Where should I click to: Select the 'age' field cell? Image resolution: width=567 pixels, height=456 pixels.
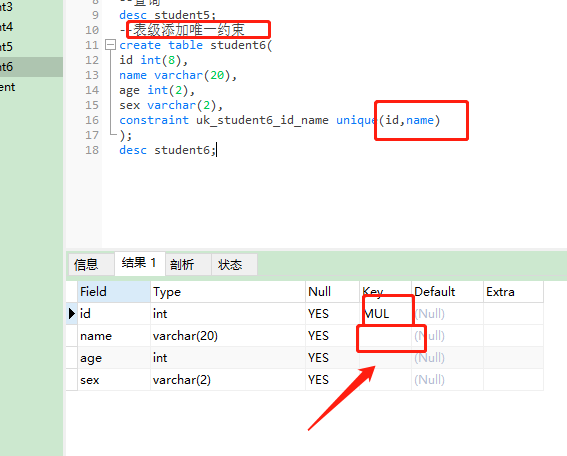[x=114, y=358]
